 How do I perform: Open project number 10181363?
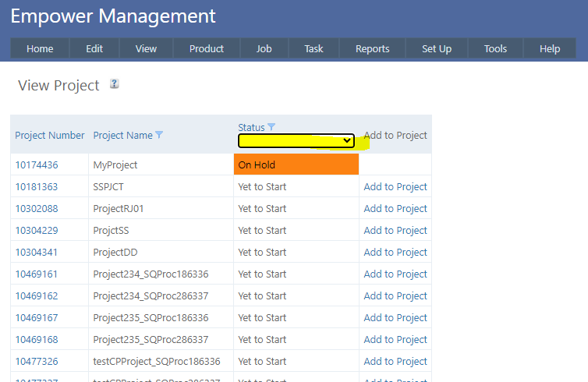37,186
